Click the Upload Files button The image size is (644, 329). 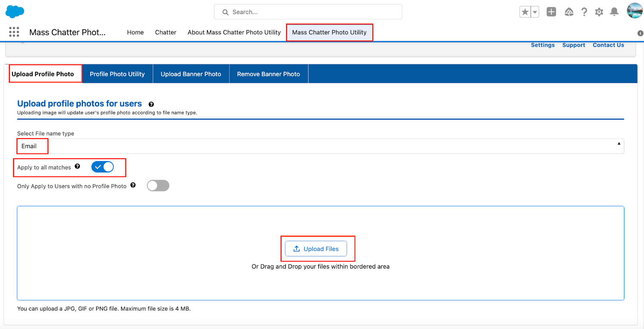(x=316, y=249)
